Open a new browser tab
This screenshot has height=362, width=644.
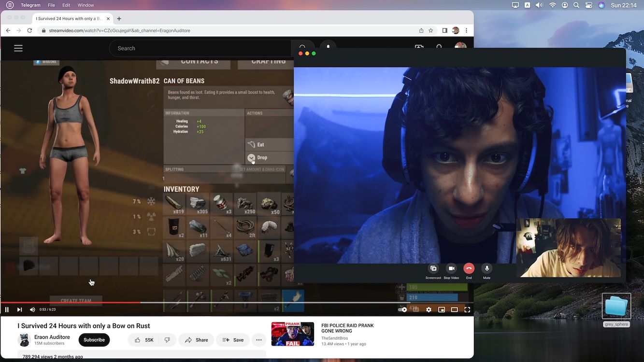tap(119, 19)
